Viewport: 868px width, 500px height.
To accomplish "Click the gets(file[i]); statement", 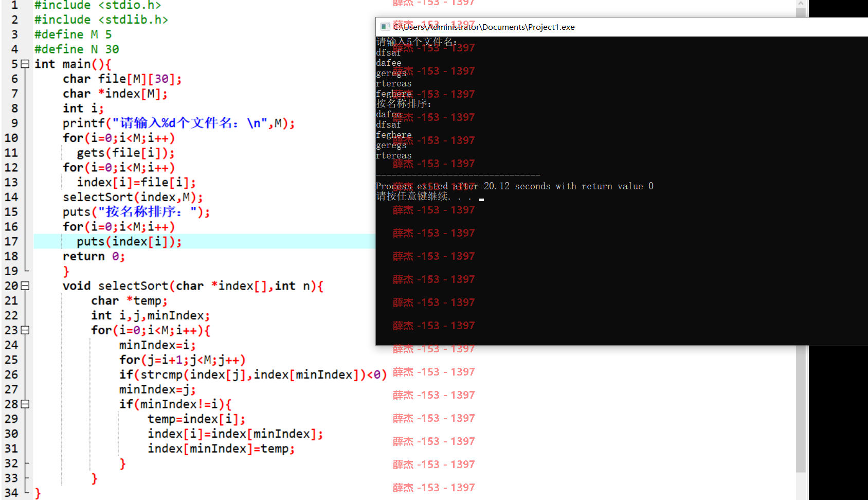I will coord(126,153).
